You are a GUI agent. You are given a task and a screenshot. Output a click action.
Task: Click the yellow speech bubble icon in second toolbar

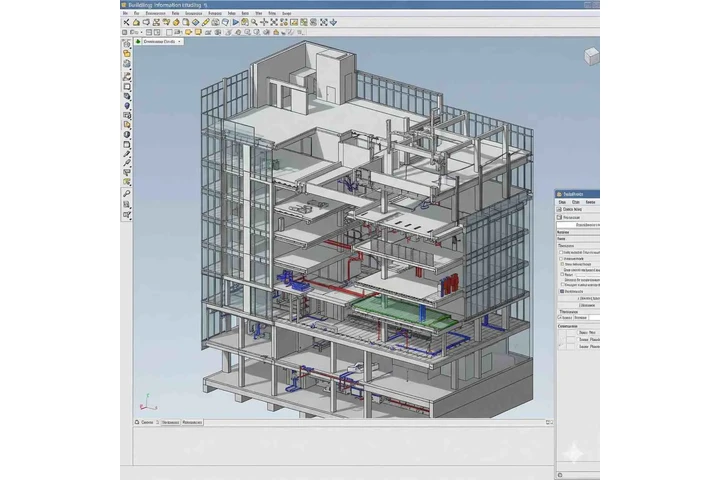(x=188, y=32)
